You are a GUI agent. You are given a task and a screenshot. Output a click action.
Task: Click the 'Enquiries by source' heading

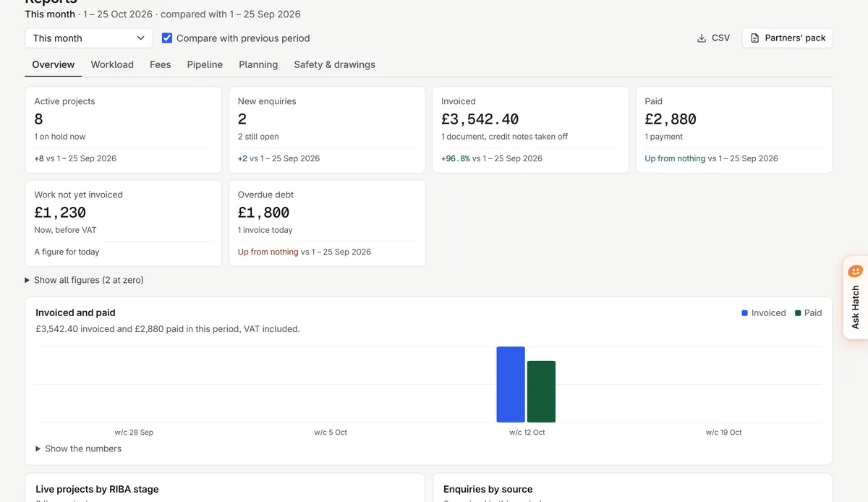488,489
